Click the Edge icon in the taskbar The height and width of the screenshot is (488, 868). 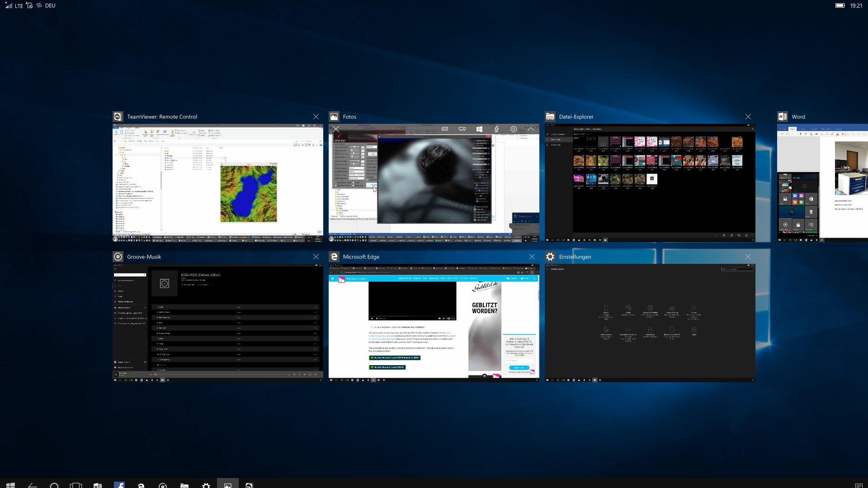(141, 485)
